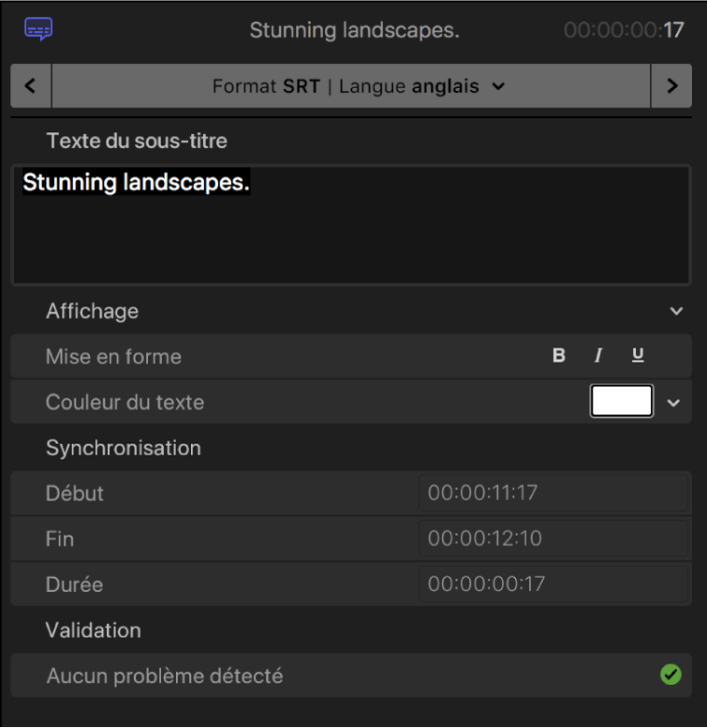Click in the subtitle text box

[x=351, y=225]
